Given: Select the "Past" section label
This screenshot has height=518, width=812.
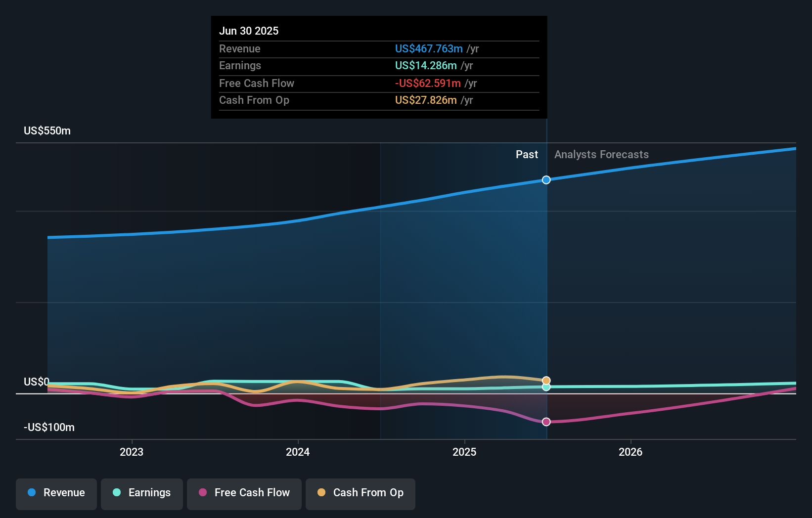Looking at the screenshot, I should (x=526, y=154).
